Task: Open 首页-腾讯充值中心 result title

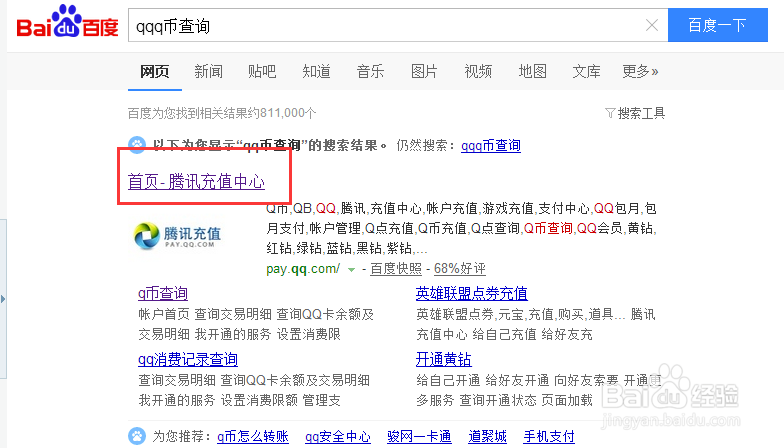Action: (x=196, y=181)
